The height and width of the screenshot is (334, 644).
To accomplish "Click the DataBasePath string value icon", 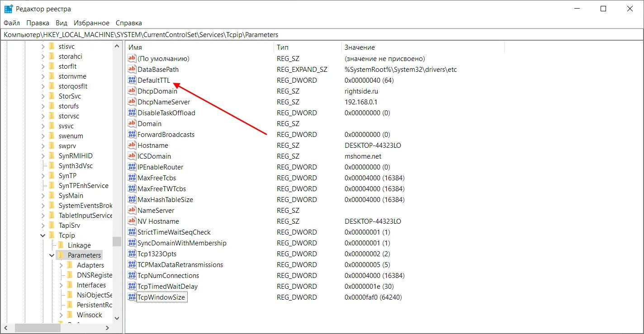I will tap(132, 70).
